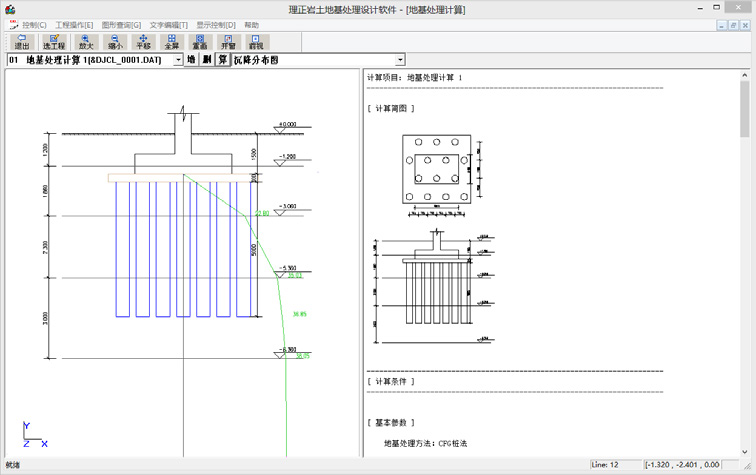Screen dimensions: 756x475
Task: Click the 放大 (Zoom In) icon
Action: (85, 42)
